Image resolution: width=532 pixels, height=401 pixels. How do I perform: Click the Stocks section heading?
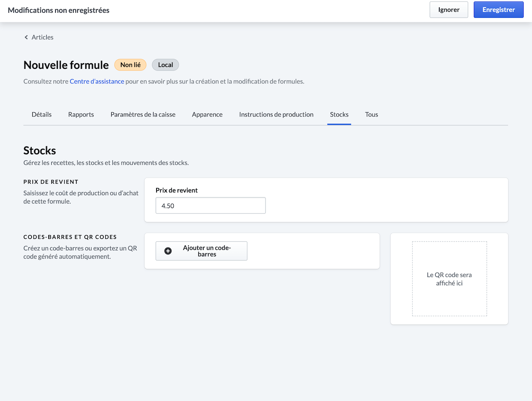click(x=40, y=151)
